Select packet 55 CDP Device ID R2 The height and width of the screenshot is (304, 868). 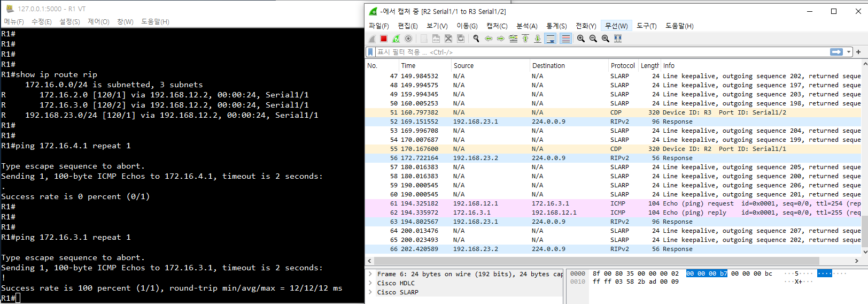614,149
